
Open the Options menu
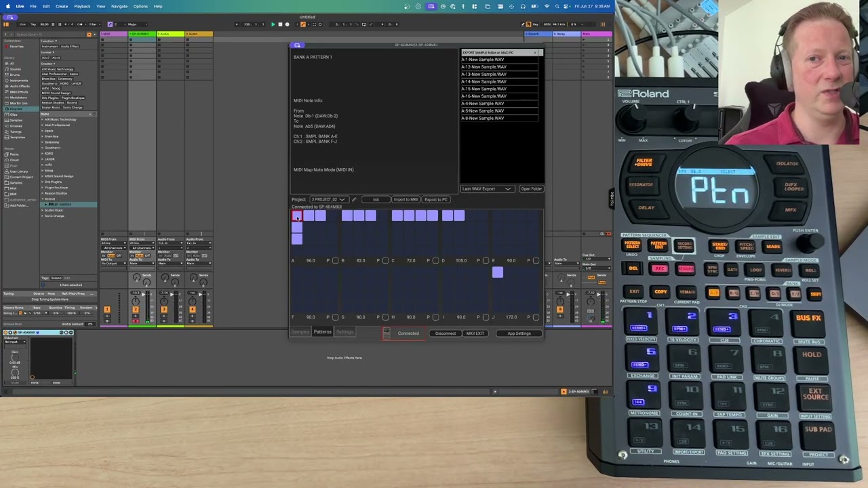click(140, 6)
